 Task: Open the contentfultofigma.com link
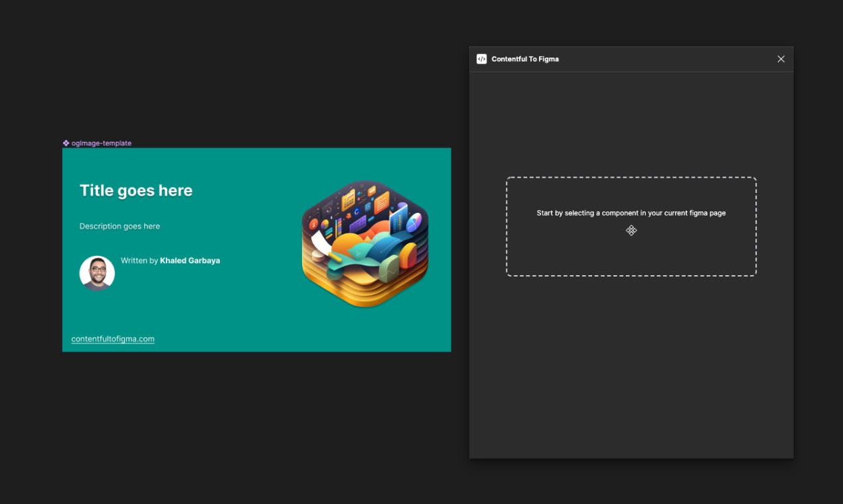[x=113, y=339]
